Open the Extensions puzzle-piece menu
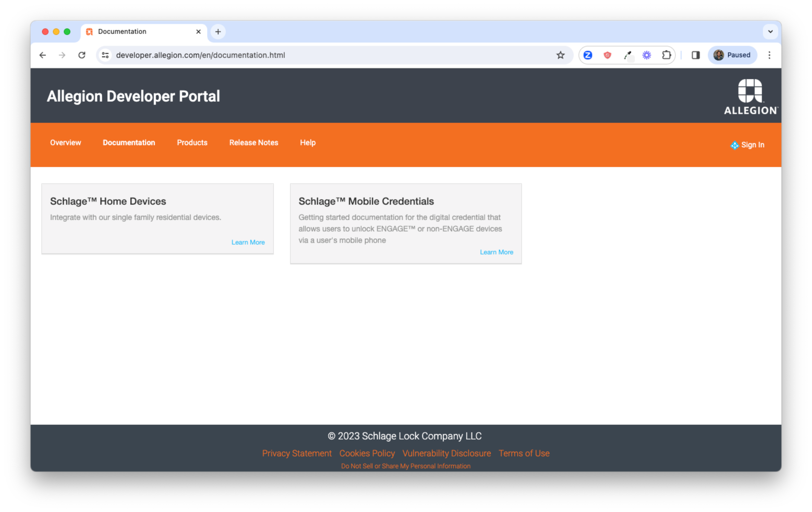 click(666, 55)
